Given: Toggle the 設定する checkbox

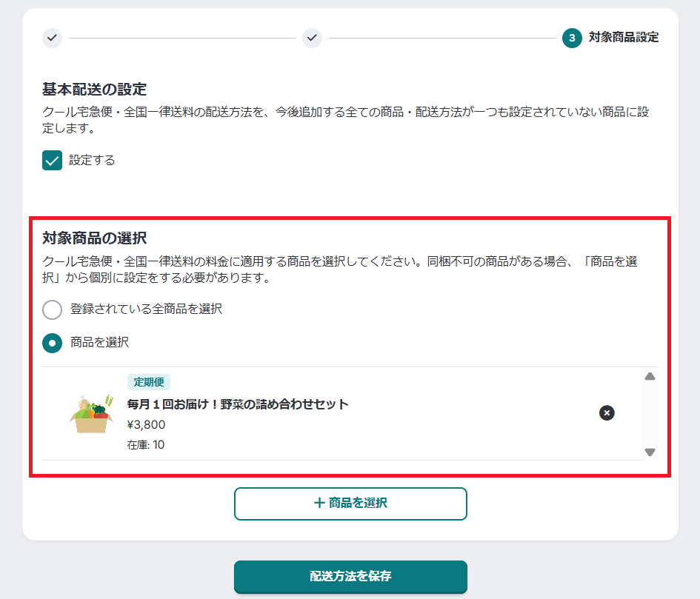Looking at the screenshot, I should pos(53,161).
